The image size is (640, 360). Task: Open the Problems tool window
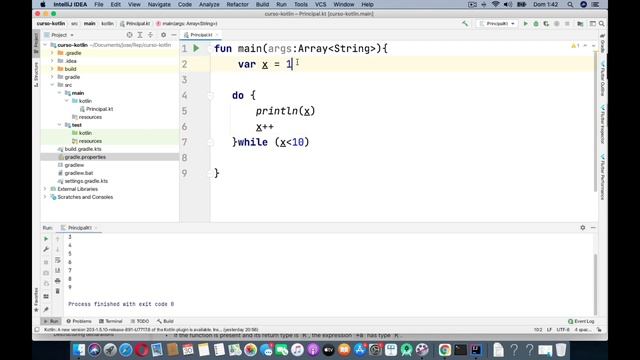(79, 321)
